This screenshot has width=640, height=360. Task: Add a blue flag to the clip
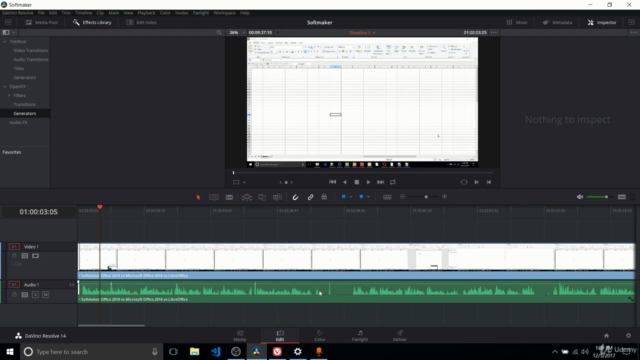tap(344, 197)
